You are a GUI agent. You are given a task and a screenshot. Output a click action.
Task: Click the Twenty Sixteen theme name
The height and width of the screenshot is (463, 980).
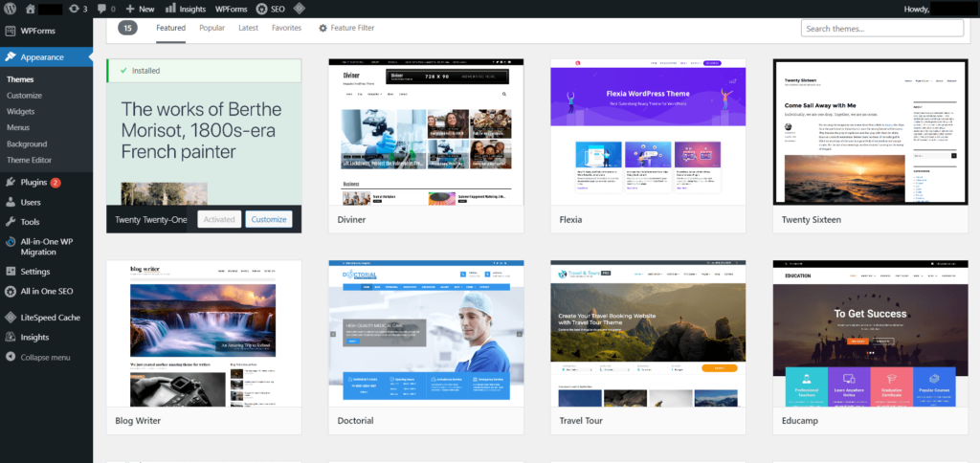pyautogui.click(x=812, y=220)
